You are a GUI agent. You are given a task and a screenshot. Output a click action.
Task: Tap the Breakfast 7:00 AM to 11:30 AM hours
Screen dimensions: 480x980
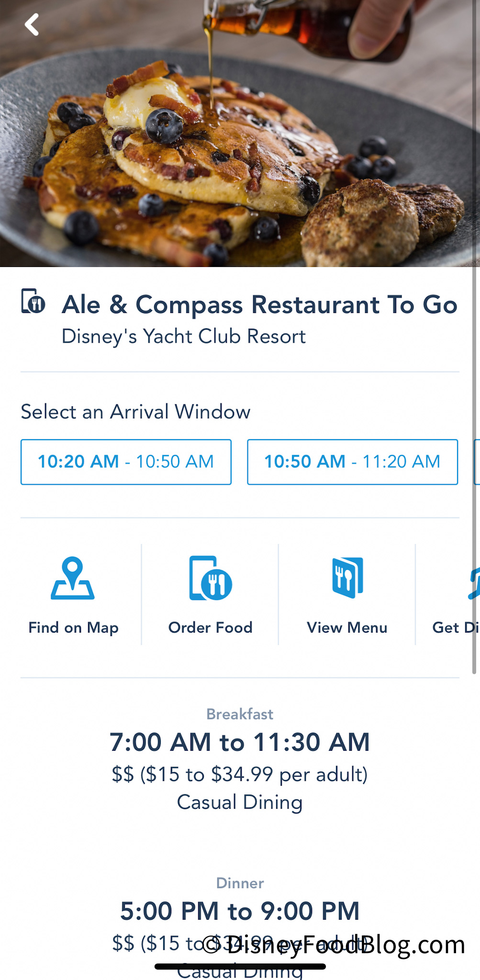(240, 742)
